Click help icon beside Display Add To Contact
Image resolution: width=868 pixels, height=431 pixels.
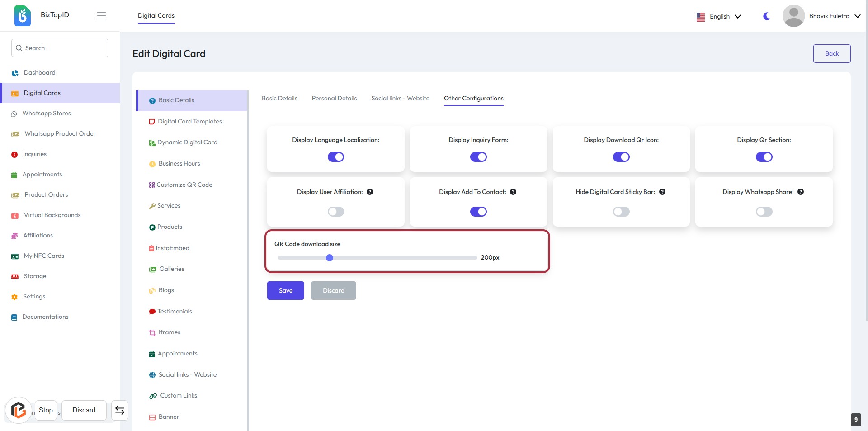tap(513, 192)
